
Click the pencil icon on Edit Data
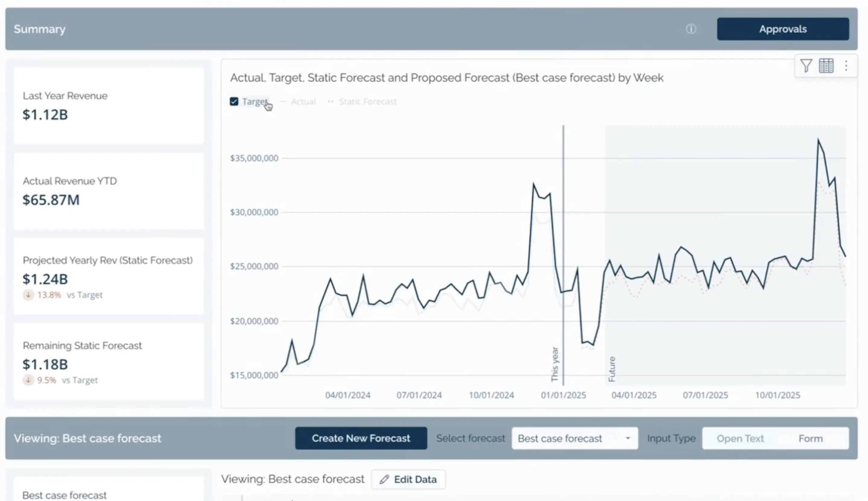(384, 479)
